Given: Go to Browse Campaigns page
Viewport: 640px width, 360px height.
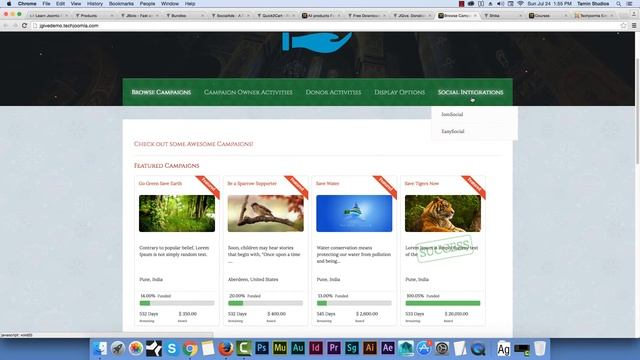Looking at the screenshot, I should pos(161,92).
